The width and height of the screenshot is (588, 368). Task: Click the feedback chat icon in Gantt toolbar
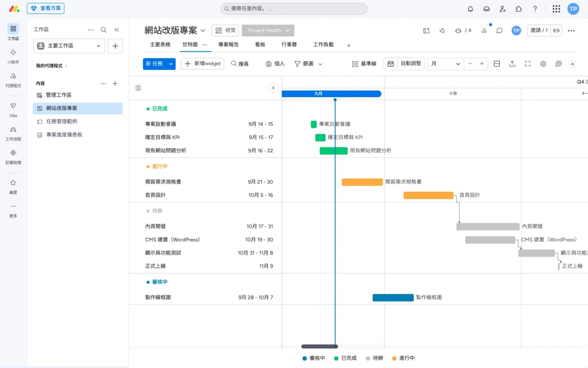[x=558, y=64]
